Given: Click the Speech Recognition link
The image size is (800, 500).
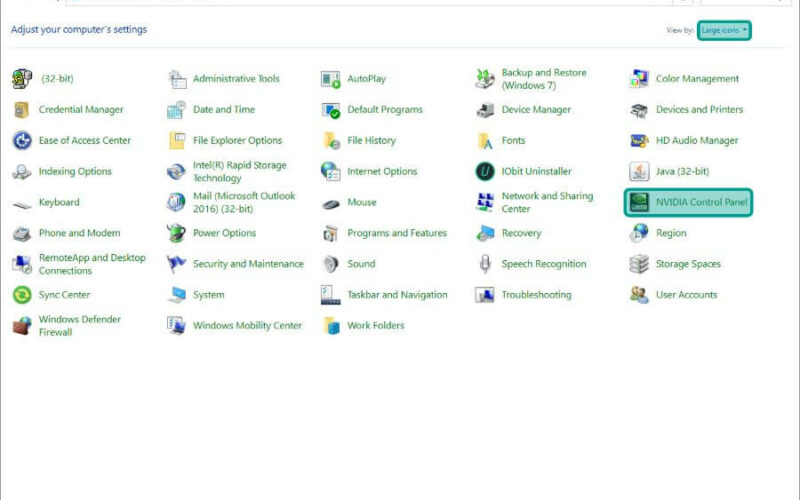Looking at the screenshot, I should coord(544,264).
